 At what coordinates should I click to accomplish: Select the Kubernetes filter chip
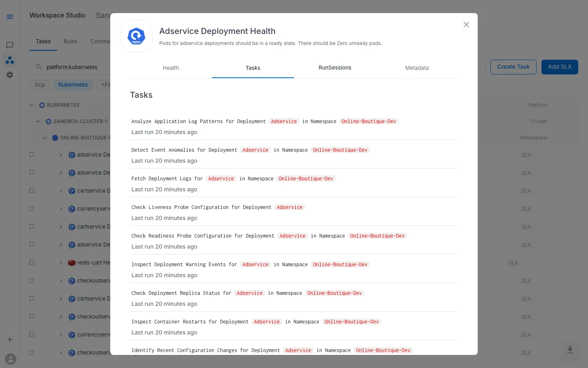[73, 85]
